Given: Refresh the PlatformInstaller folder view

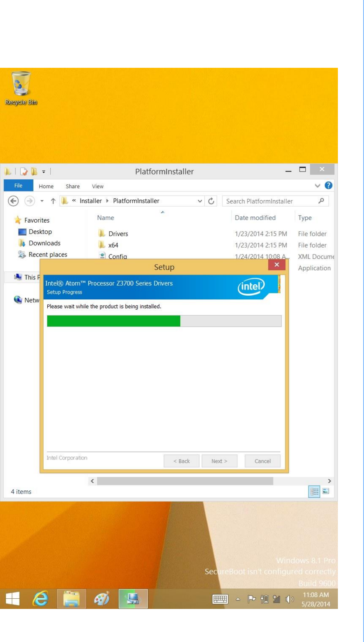Looking at the screenshot, I should 211,201.
